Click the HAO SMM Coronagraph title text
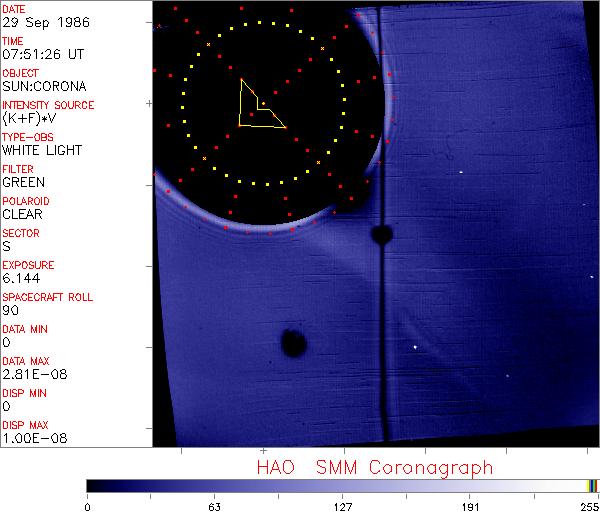Screen dimensions: 600x512 coord(375,467)
